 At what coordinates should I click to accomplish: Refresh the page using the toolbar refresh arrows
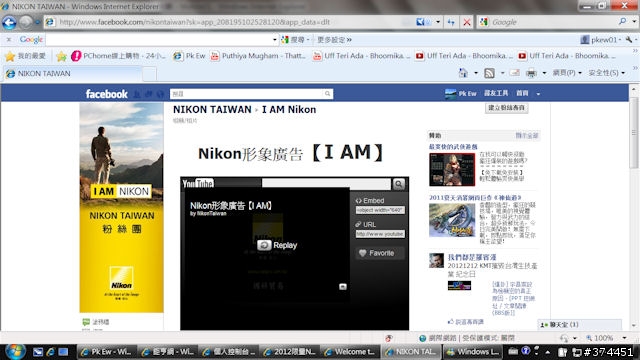tap(451, 22)
